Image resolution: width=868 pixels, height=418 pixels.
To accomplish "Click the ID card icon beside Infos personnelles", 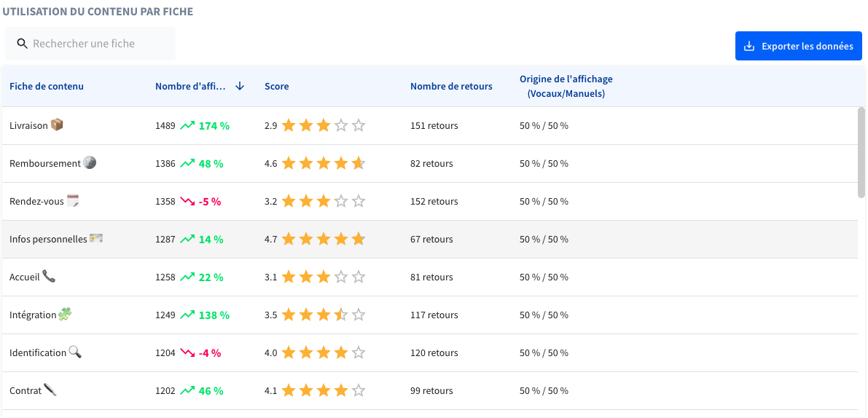I will tap(96, 238).
